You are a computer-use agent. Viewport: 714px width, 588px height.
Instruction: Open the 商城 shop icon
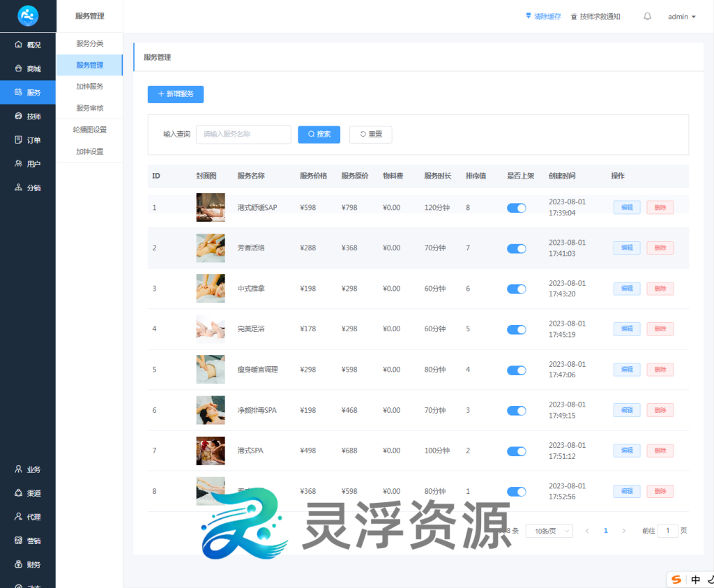pos(19,68)
